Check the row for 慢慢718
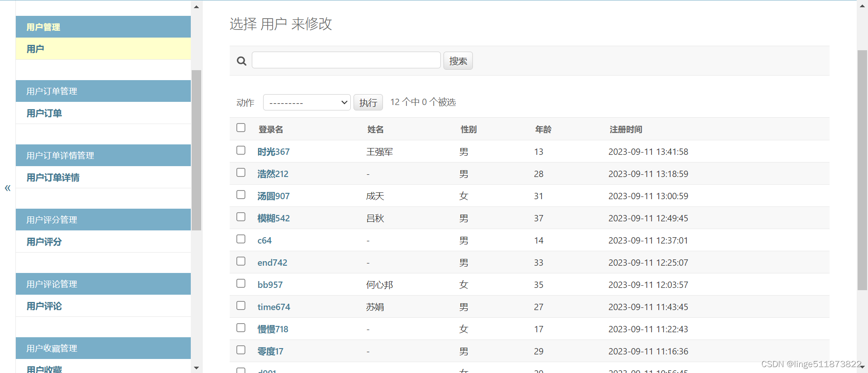 241,327
